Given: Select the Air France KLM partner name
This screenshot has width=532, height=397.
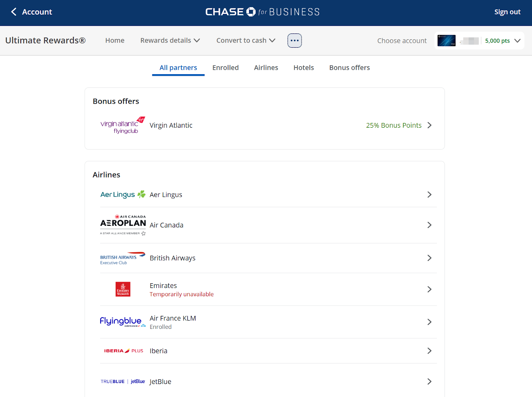Looking at the screenshot, I should pos(173,318).
